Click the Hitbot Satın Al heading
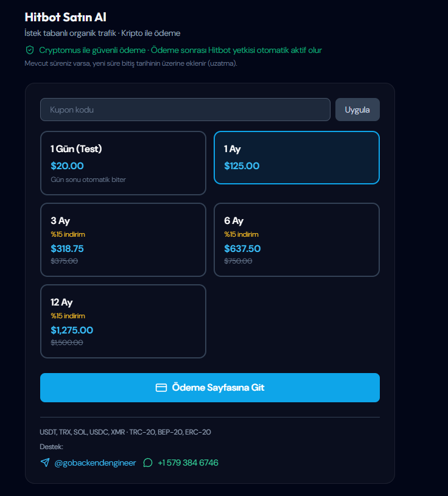The image size is (448, 496). (66, 17)
